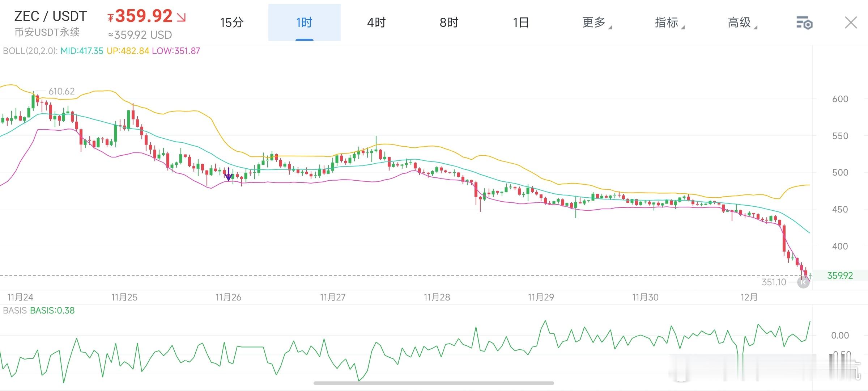Click the ZEC / USDT pair title

51,16
